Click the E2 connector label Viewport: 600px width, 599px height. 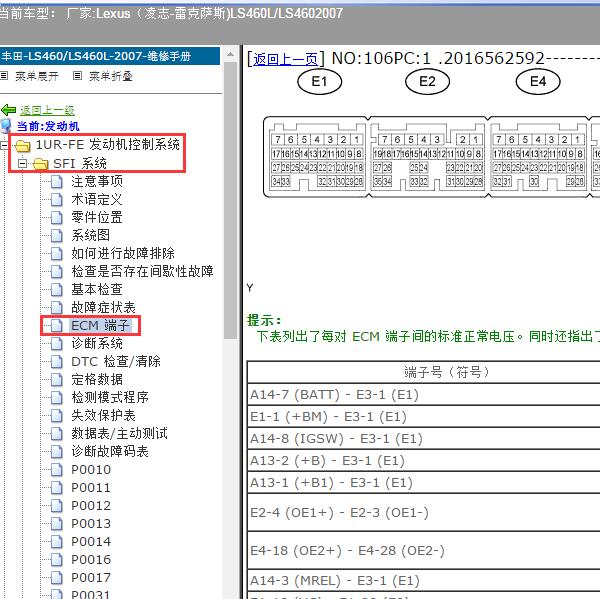click(x=427, y=82)
